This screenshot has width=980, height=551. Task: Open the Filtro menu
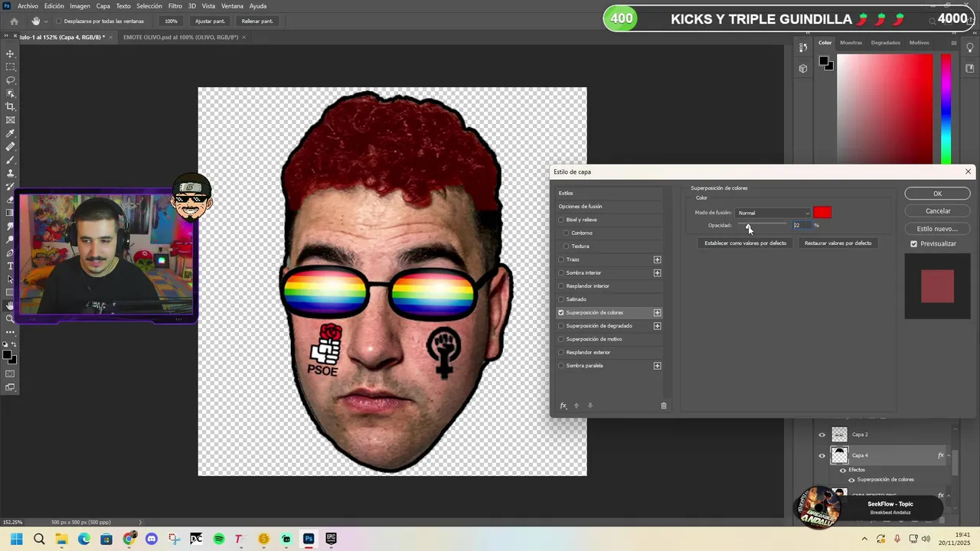click(175, 6)
